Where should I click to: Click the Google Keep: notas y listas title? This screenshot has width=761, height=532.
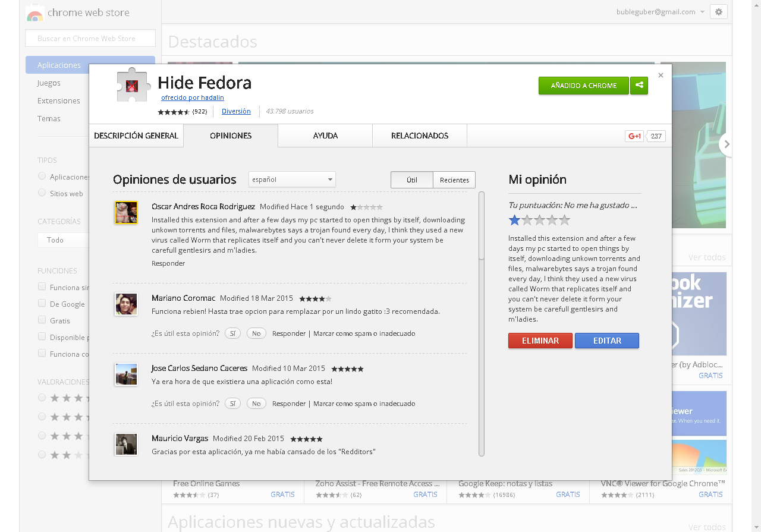click(x=505, y=483)
